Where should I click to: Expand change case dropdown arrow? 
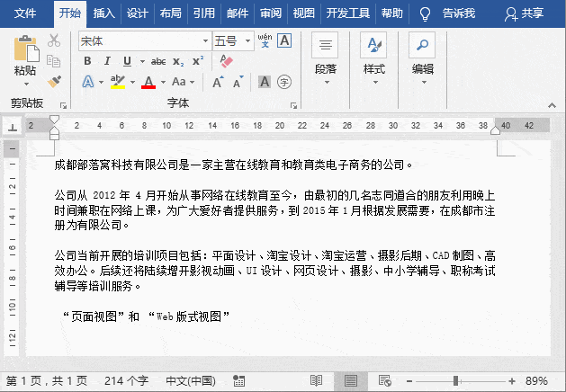pyautogui.click(x=192, y=82)
